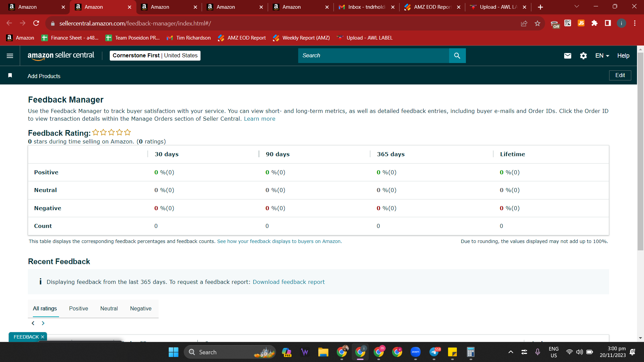The width and height of the screenshot is (644, 362).
Task: Open Sticky Notes from taskbar
Action: [x=452, y=352]
